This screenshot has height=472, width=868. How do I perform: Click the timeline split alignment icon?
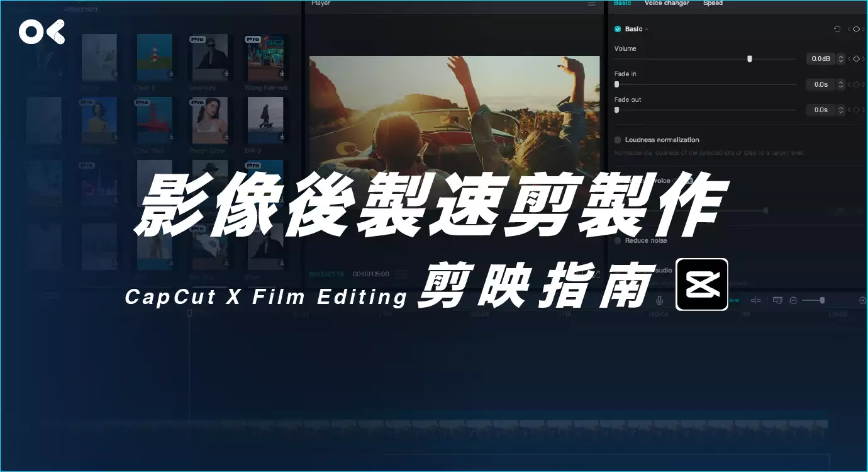(755, 300)
